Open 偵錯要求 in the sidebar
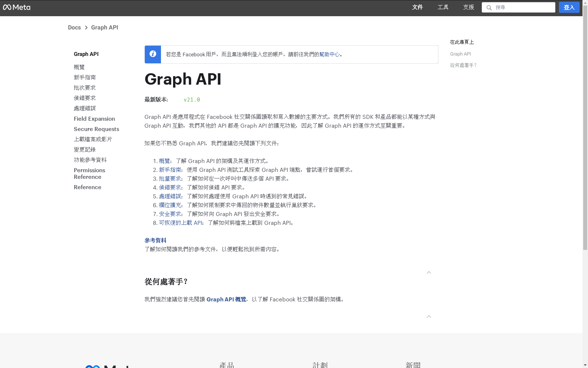 pyautogui.click(x=85, y=98)
